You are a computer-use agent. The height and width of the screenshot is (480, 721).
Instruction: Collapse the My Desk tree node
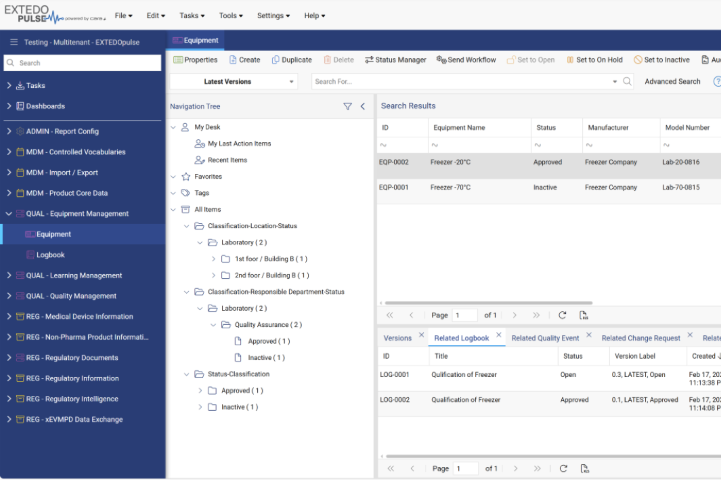pyautogui.click(x=173, y=127)
